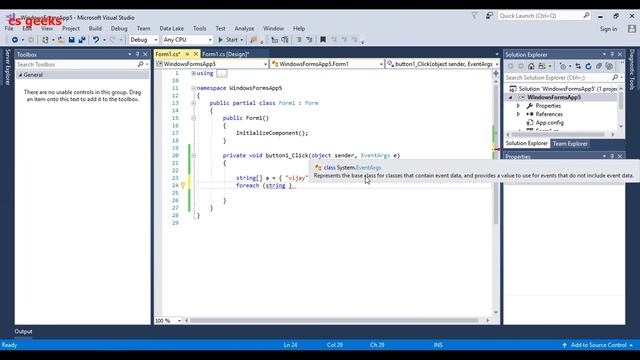Switch to the Team Explorer tab
640x360 pixels.
click(570, 144)
